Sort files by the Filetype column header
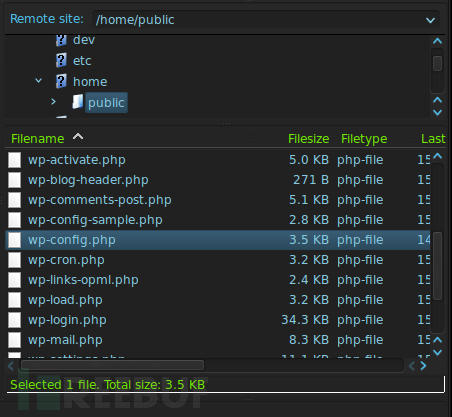 pyautogui.click(x=364, y=139)
